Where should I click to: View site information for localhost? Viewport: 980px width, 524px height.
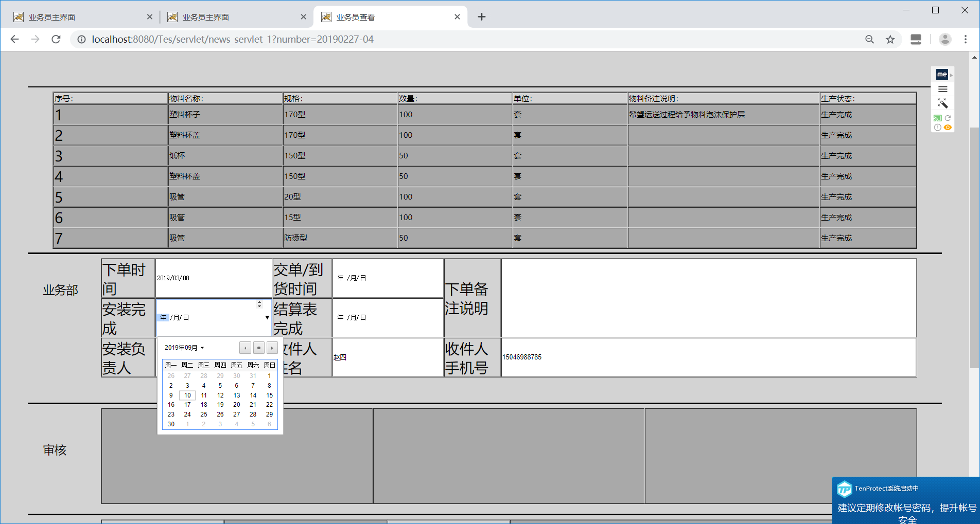click(x=81, y=39)
